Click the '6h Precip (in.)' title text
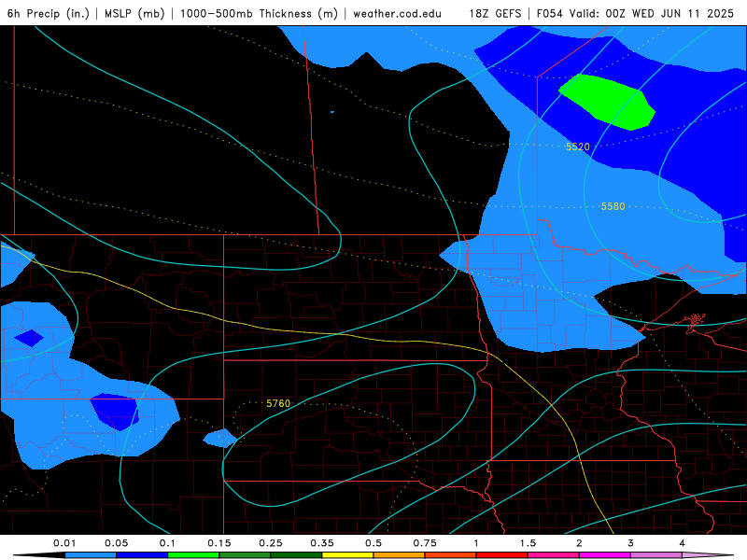This screenshot has height=560, width=747. click(49, 13)
